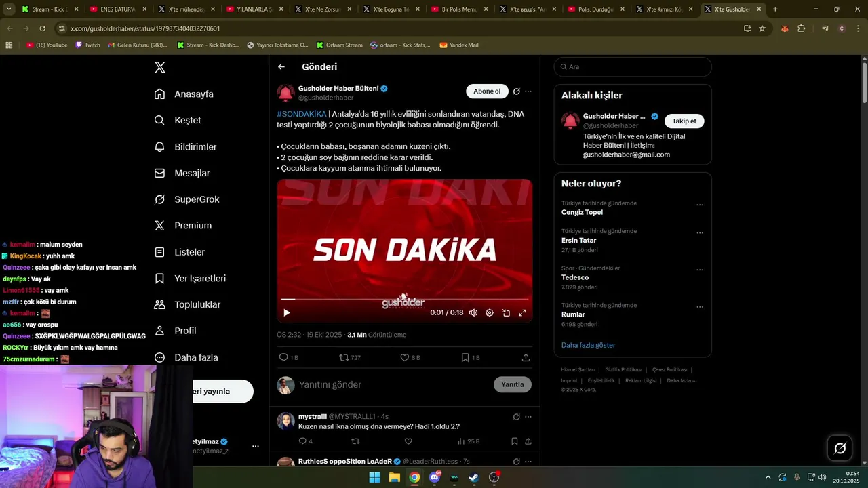This screenshot has width=868, height=488.
Task: Click Ara search field
Action: (x=633, y=67)
